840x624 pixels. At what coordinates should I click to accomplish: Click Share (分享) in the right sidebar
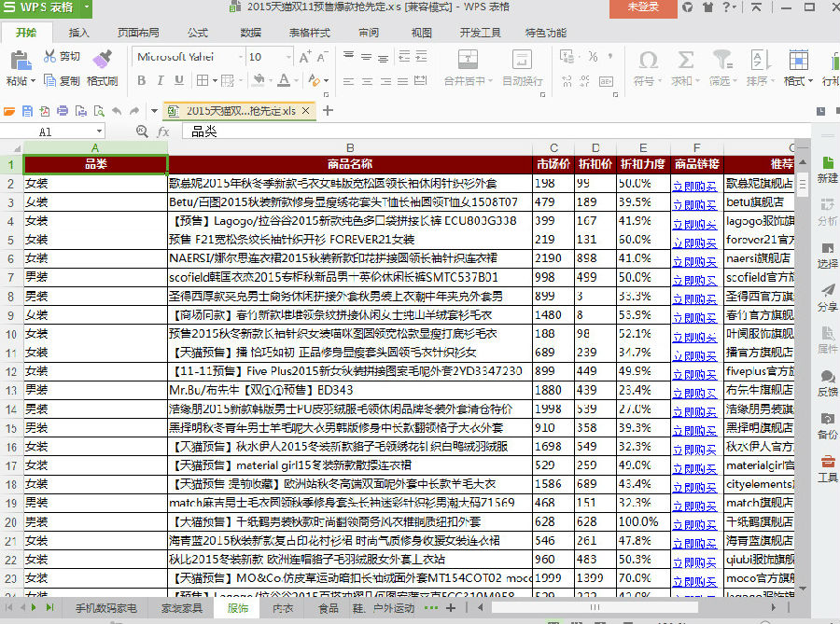click(x=827, y=298)
